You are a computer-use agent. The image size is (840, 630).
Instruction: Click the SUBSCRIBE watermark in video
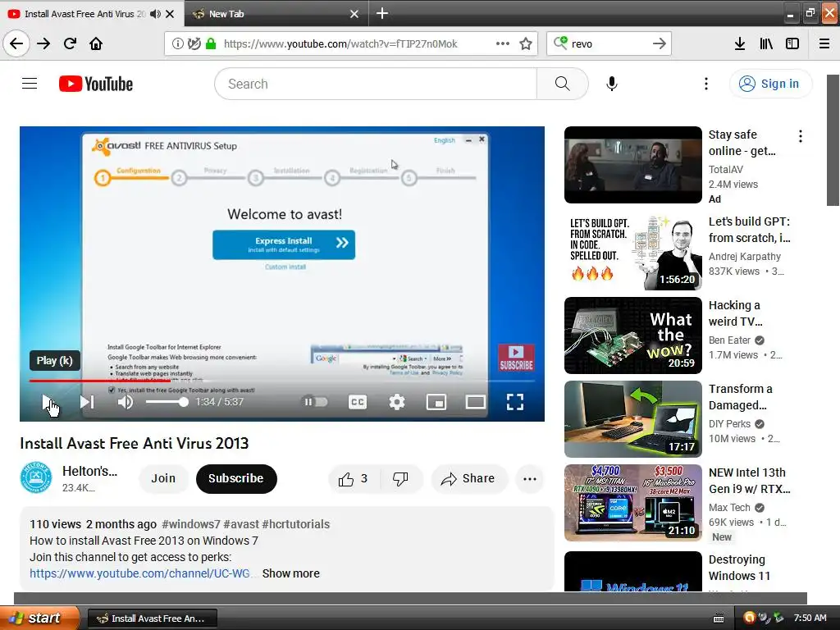click(516, 358)
